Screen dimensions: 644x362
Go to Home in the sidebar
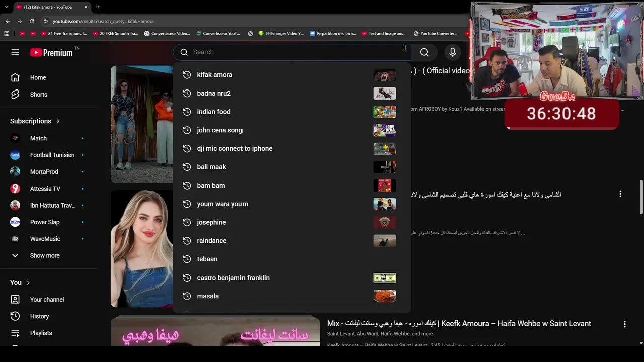click(x=49, y=78)
